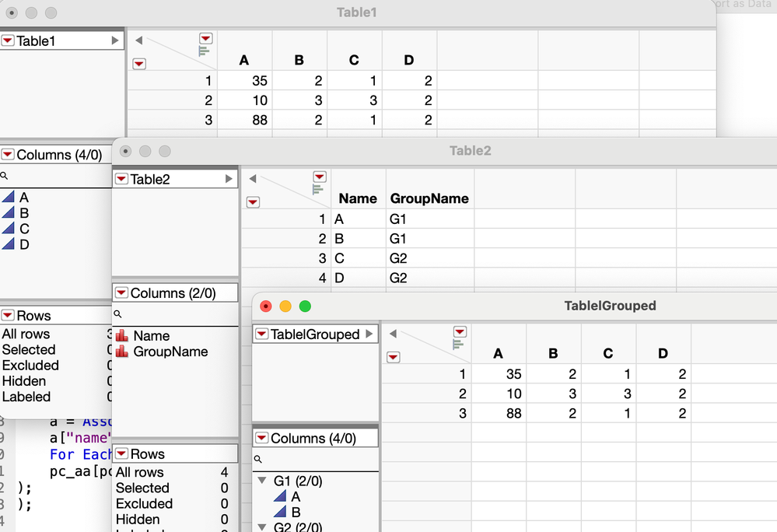Click the Table1 column header red triangle
The height and width of the screenshot is (532, 777).
click(x=205, y=38)
